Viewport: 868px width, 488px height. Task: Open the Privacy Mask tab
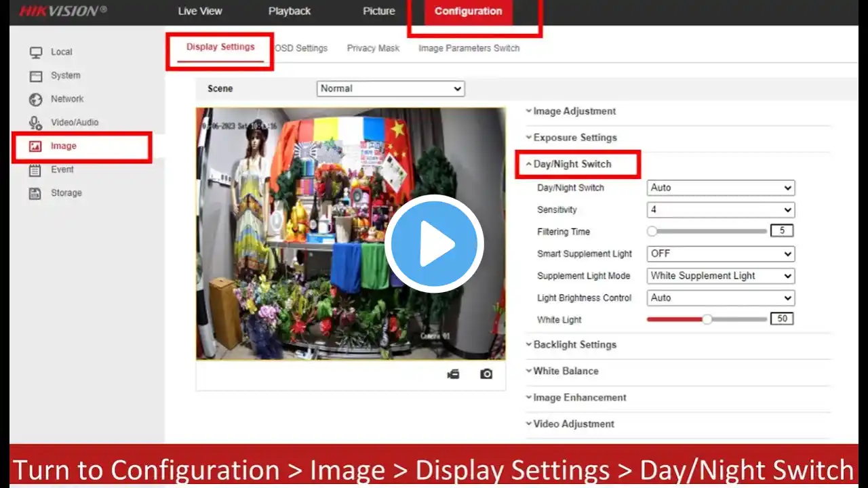(373, 48)
